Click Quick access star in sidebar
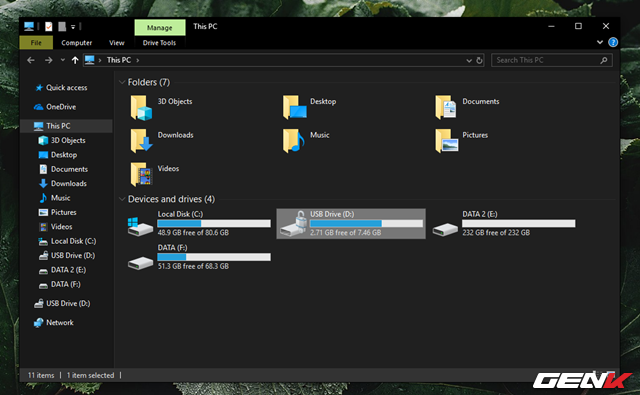The width and height of the screenshot is (640, 395). coord(39,88)
